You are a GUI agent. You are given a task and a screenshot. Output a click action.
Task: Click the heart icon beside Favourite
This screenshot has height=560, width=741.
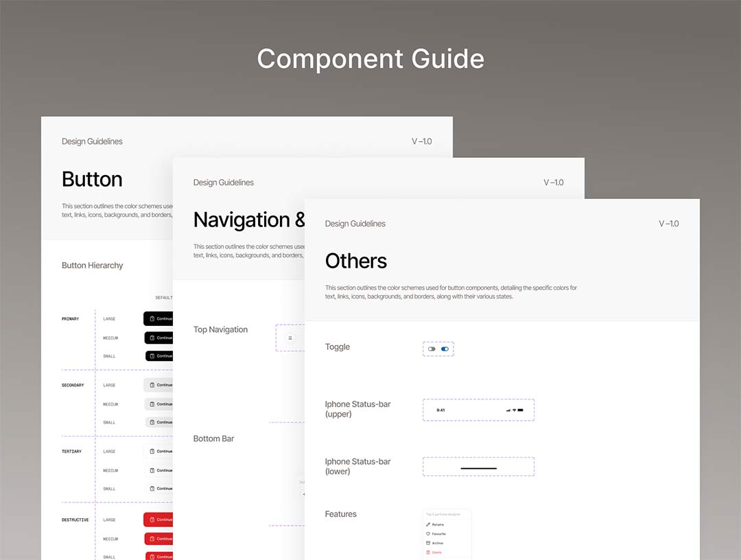pyautogui.click(x=428, y=533)
